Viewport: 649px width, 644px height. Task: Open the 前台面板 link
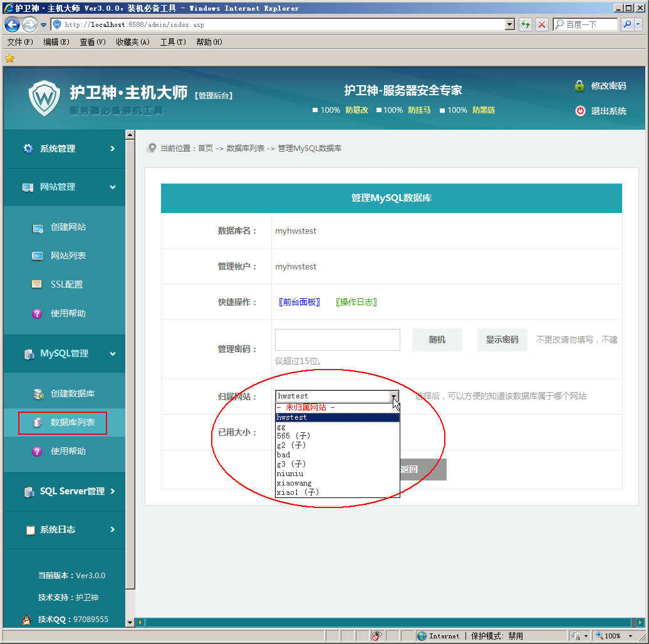[x=299, y=302]
